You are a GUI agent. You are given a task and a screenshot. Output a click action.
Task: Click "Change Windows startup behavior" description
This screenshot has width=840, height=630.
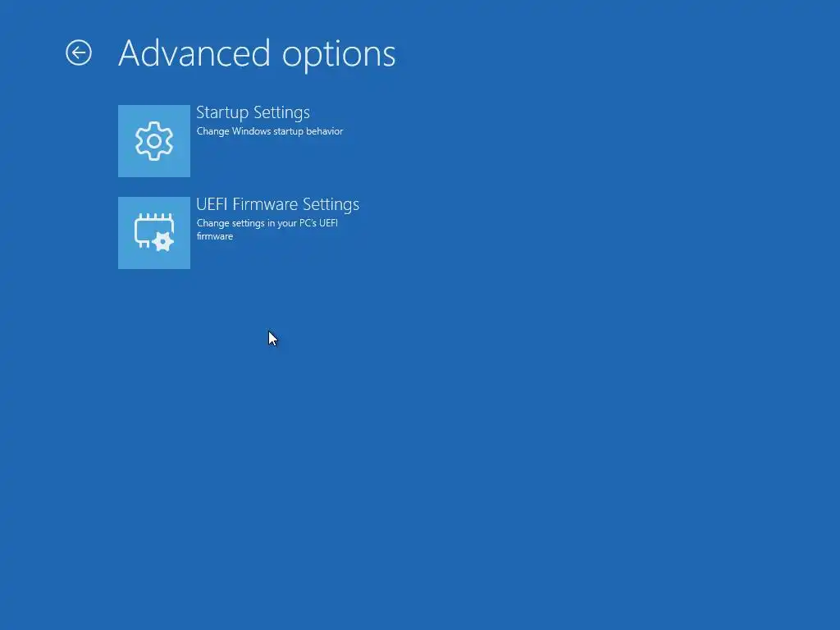[269, 131]
